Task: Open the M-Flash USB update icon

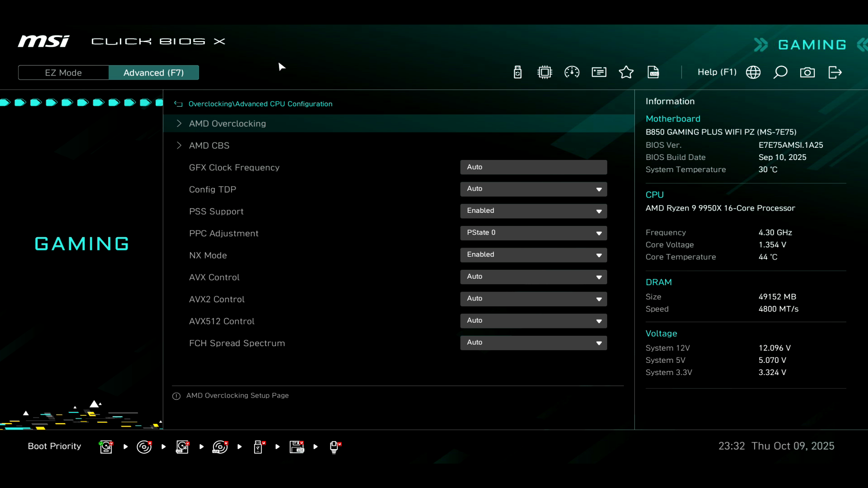Action: [x=518, y=72]
